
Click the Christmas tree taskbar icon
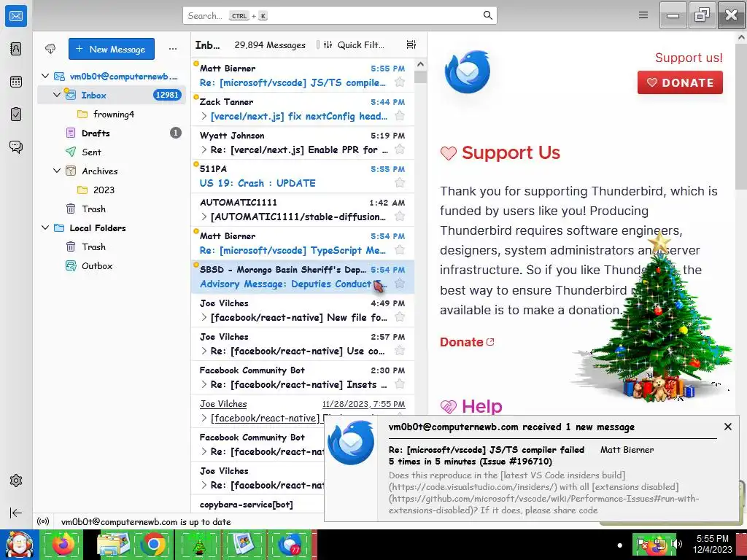(x=198, y=544)
